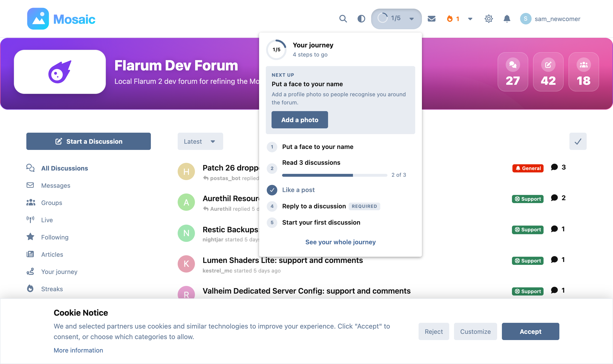Click the Add a photo button
This screenshot has width=613, height=364.
[x=300, y=120]
